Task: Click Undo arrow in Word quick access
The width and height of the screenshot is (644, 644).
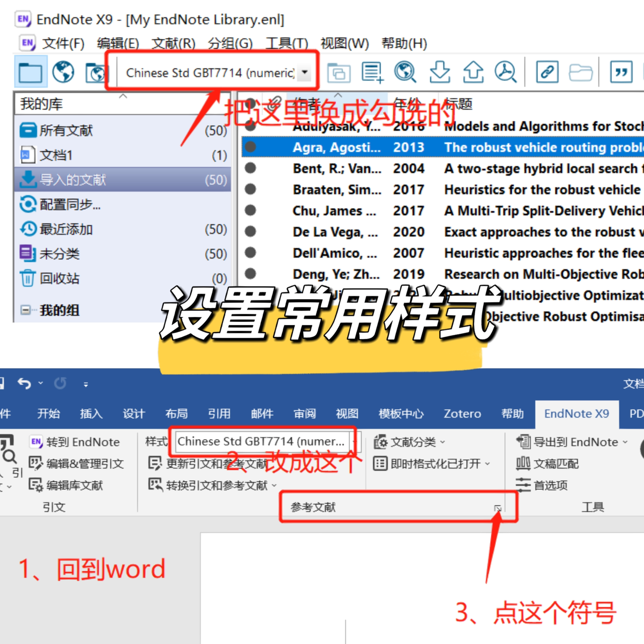Action: tap(24, 383)
